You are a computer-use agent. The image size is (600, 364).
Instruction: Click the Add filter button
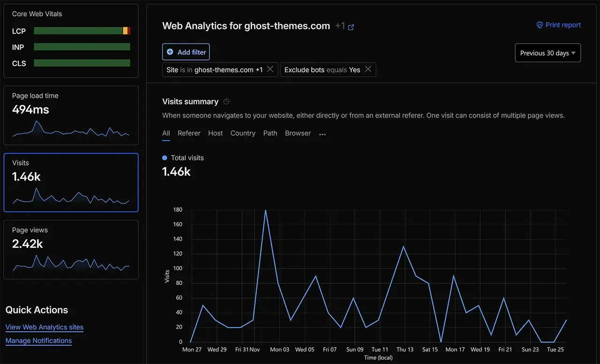186,52
